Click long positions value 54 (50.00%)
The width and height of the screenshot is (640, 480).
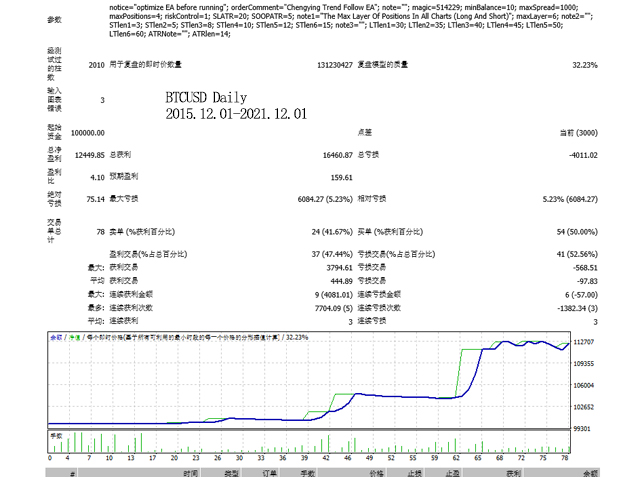(577, 232)
